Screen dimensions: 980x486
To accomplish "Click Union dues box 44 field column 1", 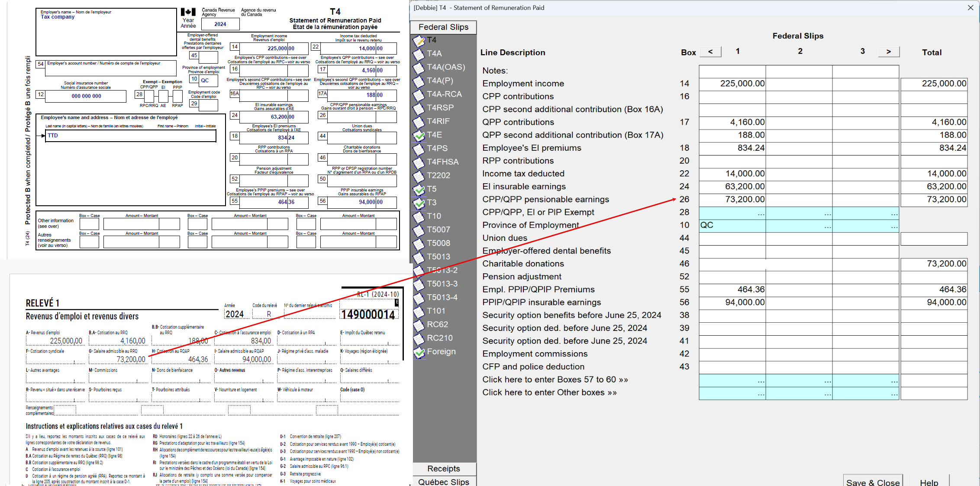I will [x=732, y=239].
